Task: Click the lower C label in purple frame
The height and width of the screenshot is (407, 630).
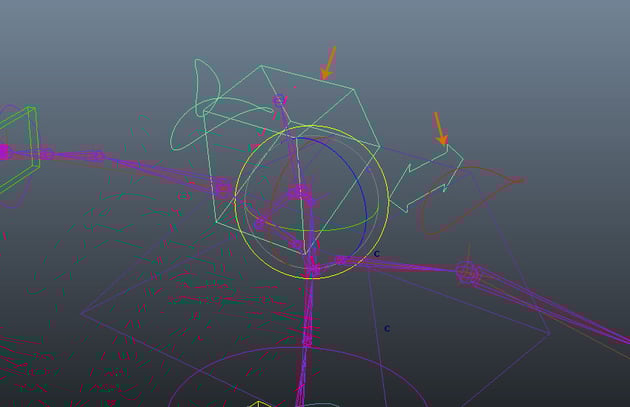Action: [387, 329]
